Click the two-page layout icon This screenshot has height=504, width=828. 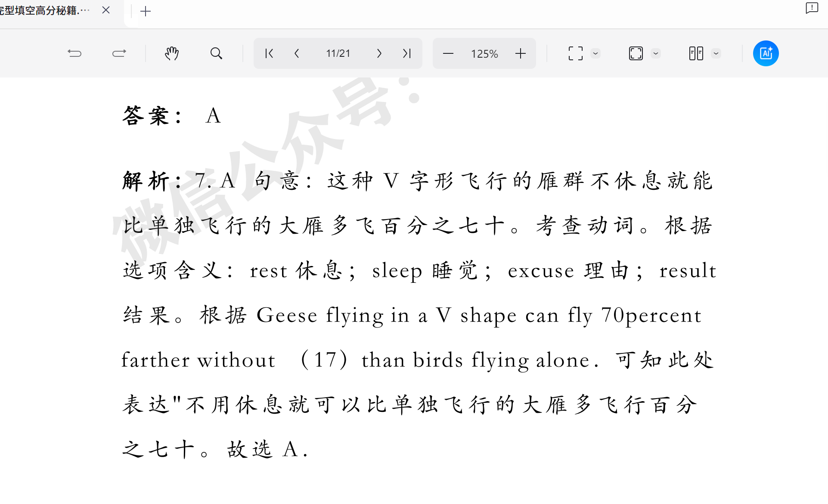pyautogui.click(x=696, y=53)
